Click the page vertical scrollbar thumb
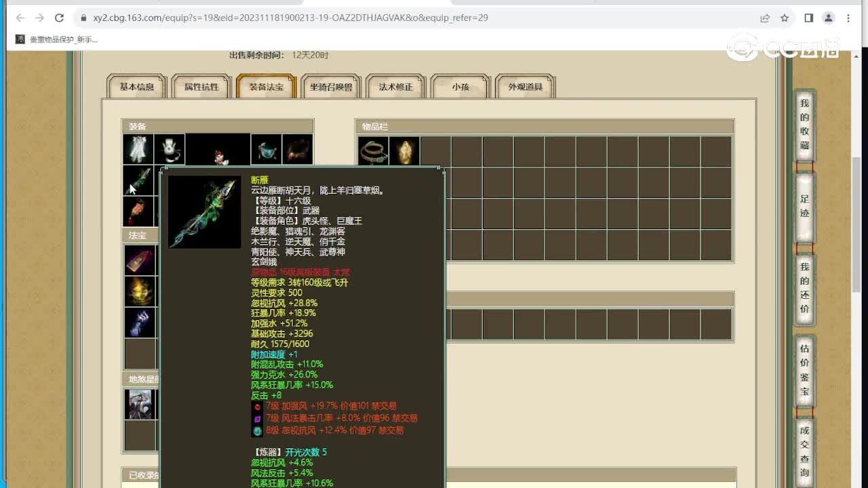Viewport: 868px width, 488px height. pos(856,224)
